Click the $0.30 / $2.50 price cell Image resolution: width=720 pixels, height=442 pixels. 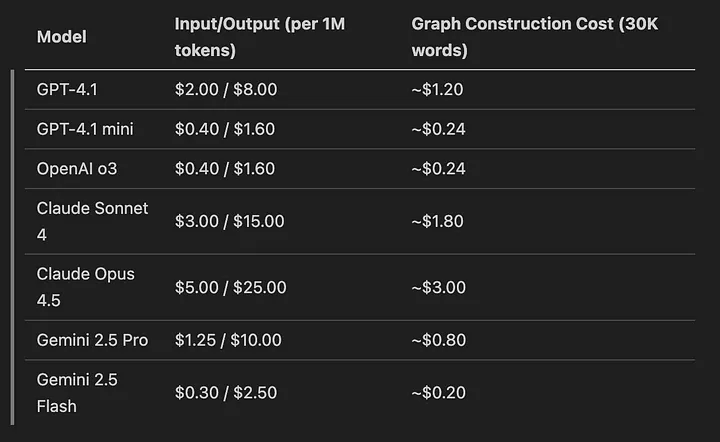tap(226, 393)
